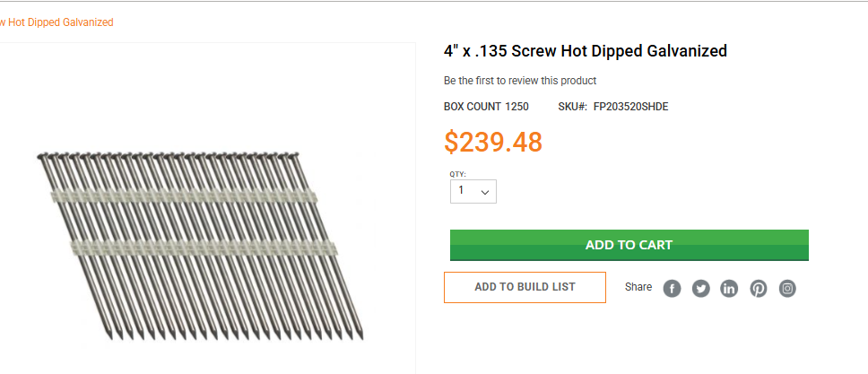Click the LinkedIn share icon
The width and height of the screenshot is (868, 374).
[x=729, y=289]
